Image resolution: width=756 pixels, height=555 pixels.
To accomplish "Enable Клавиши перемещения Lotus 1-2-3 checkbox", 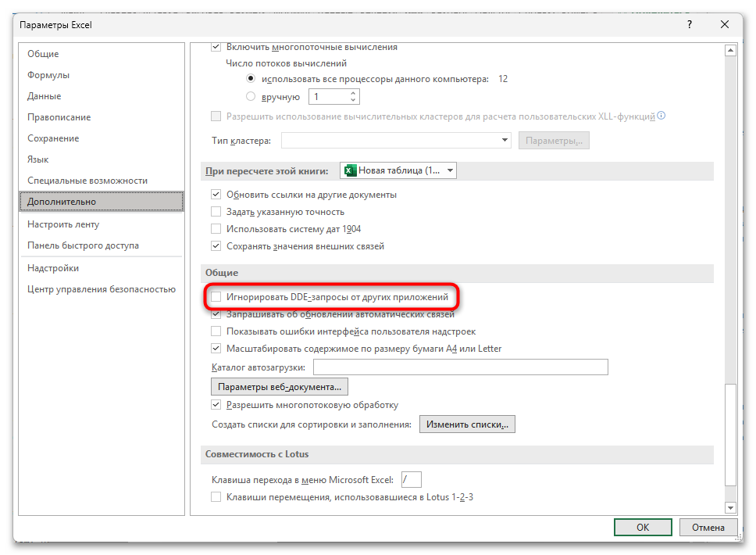I will pos(216,496).
